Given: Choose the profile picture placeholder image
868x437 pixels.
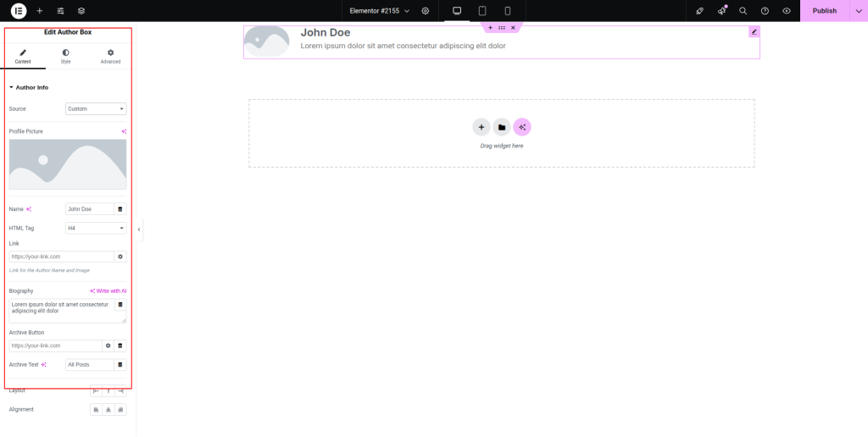Looking at the screenshot, I should tap(68, 164).
